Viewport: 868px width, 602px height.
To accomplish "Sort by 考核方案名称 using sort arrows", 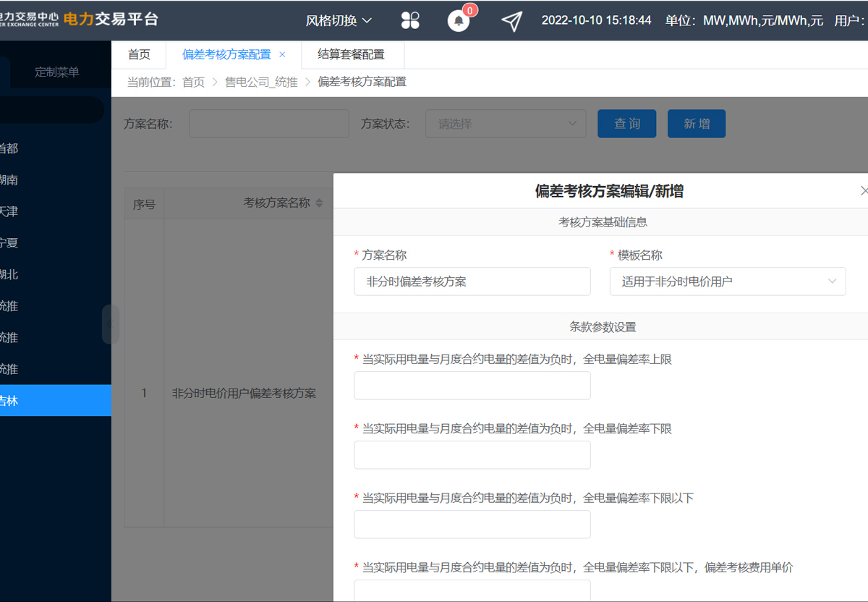I will click(x=319, y=203).
